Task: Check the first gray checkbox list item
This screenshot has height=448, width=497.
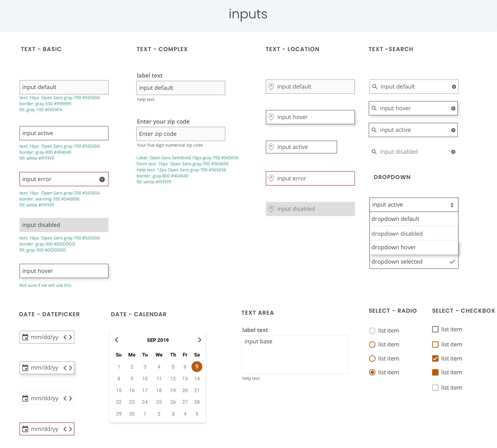Action: point(435,329)
